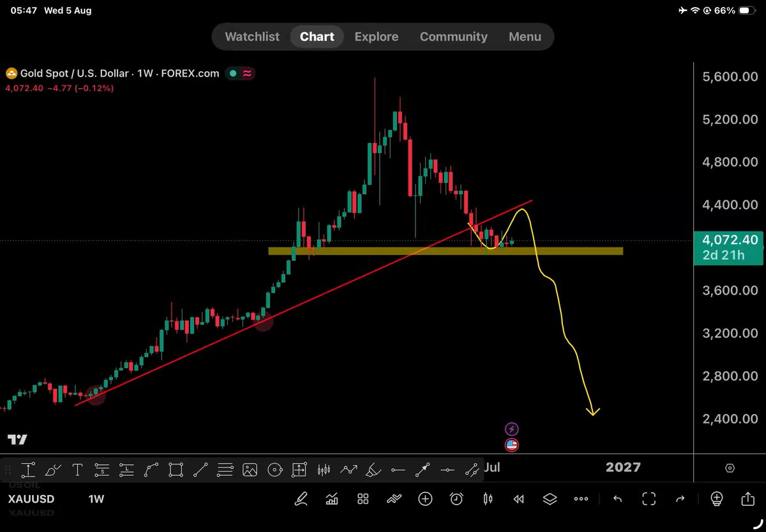Screen dimensions: 766x532
Task: Select the arrow line tool
Action: [x=423, y=470]
